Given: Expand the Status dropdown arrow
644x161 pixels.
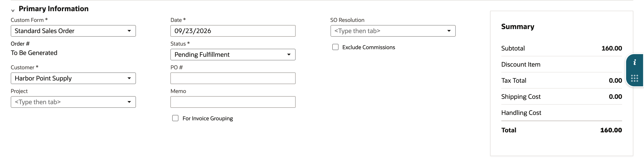Looking at the screenshot, I should [x=289, y=55].
